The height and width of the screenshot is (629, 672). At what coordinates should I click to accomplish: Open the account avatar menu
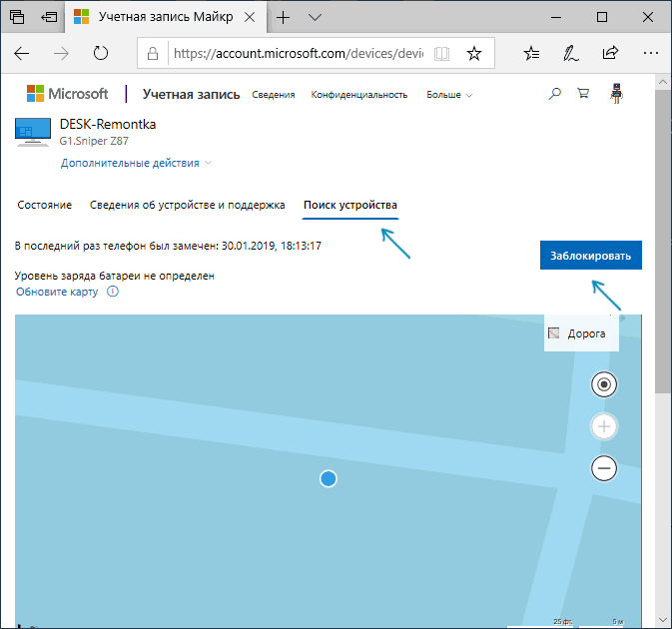(x=616, y=94)
